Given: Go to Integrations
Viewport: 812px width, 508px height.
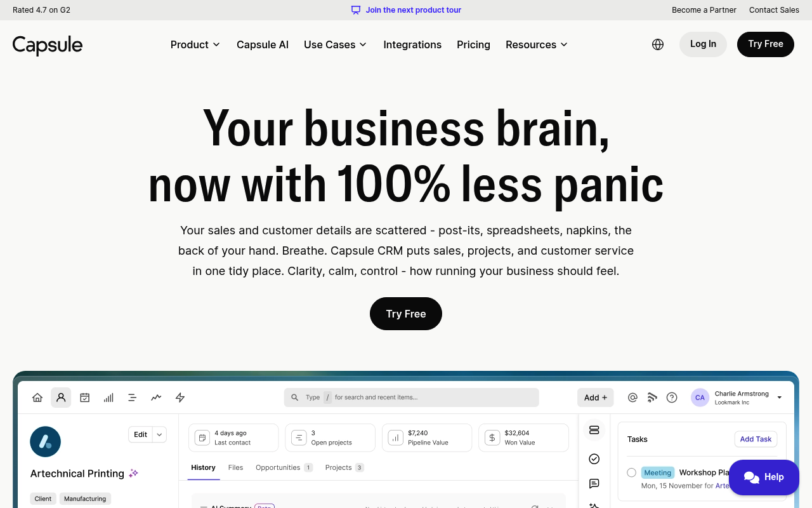Looking at the screenshot, I should (x=412, y=44).
